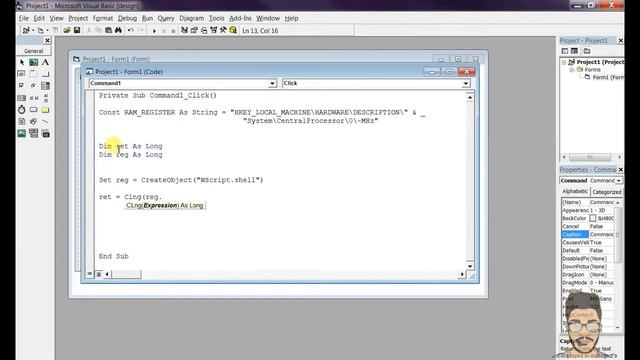Select the CheckBox control tool
The image size is (640, 360).
[x=22, y=86]
